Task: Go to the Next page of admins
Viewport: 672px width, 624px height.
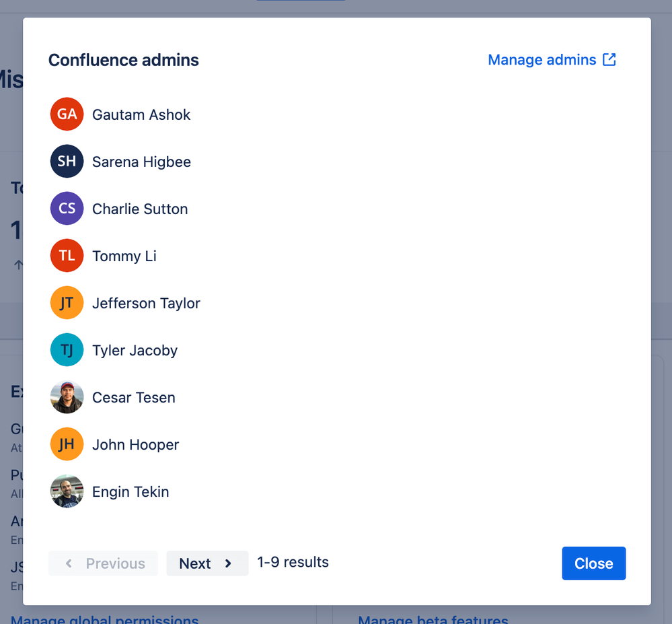Action: point(207,563)
